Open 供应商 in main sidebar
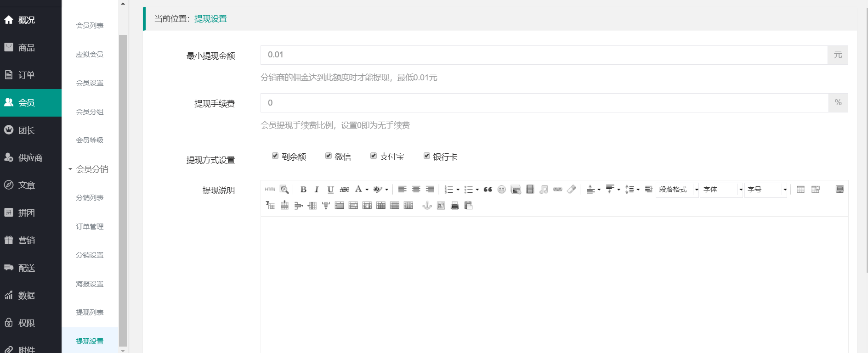The image size is (868, 353). pyautogui.click(x=31, y=157)
